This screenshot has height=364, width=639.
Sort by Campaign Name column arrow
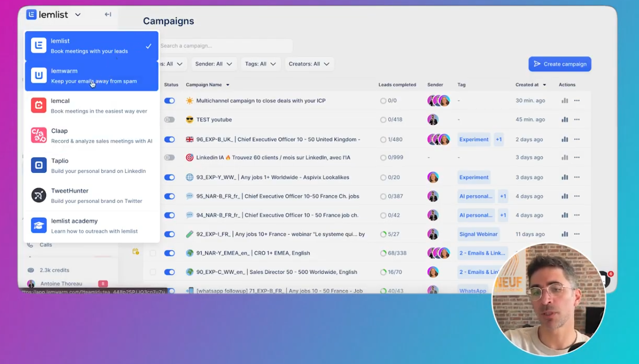pyautogui.click(x=228, y=85)
